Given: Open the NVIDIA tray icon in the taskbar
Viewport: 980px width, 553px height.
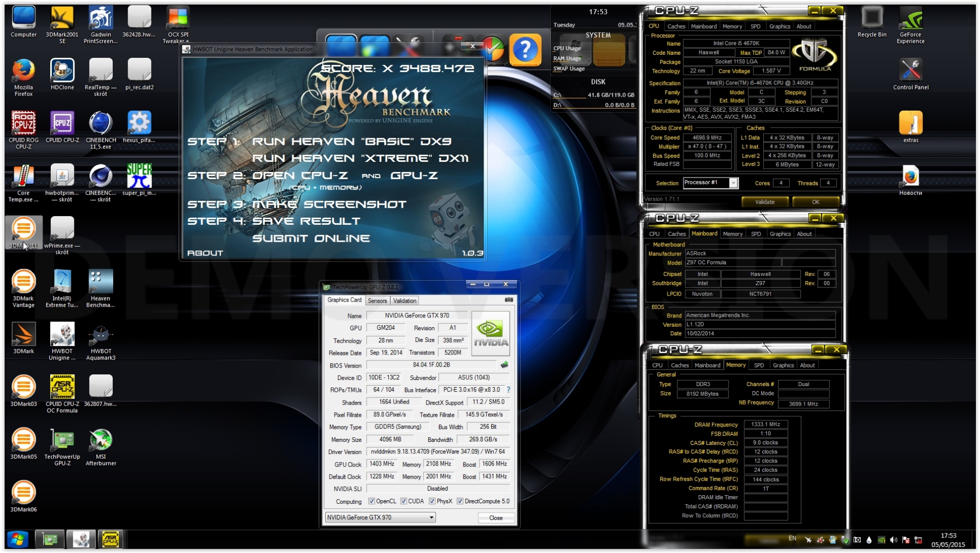Looking at the screenshot, I should [x=881, y=540].
